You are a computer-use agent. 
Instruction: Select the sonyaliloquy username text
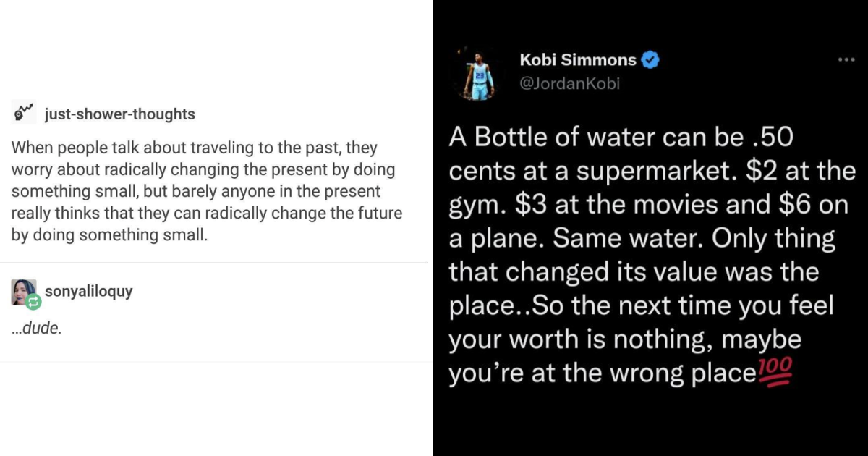88,291
